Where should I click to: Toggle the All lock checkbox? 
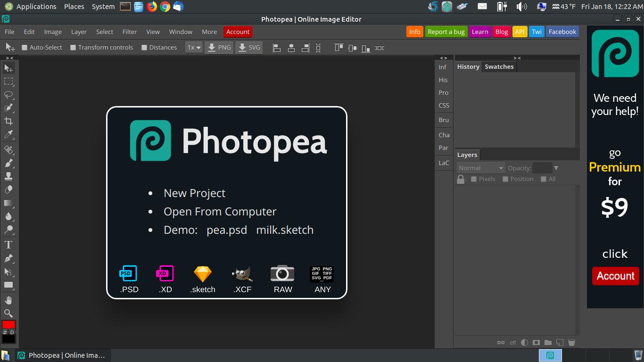pyautogui.click(x=544, y=179)
